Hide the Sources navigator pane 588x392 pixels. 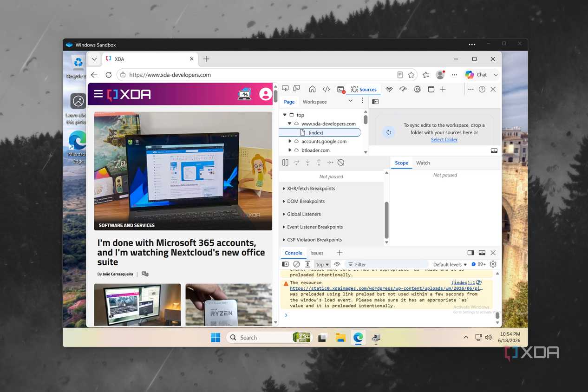click(375, 101)
